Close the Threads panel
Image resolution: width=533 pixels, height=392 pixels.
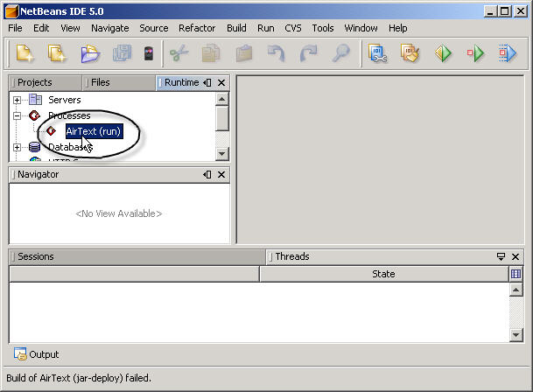click(515, 256)
